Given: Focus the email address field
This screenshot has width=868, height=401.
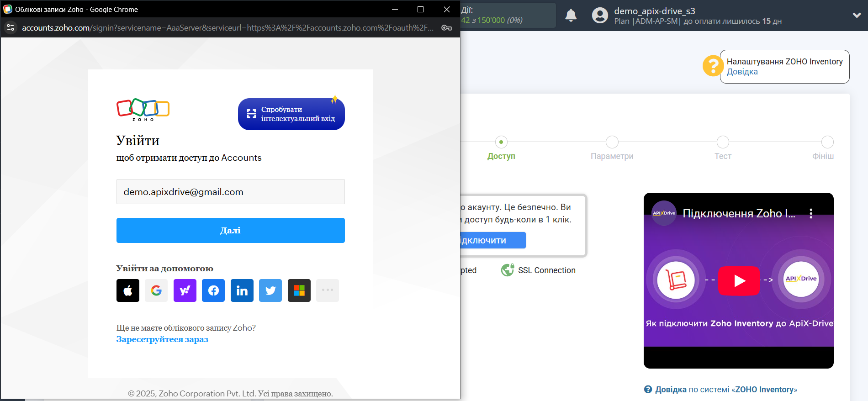Looking at the screenshot, I should (231, 192).
